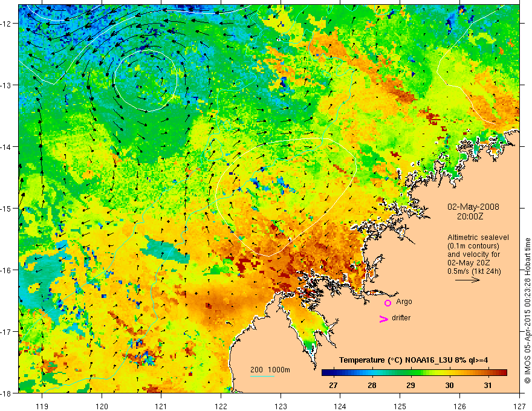
Task: Click the color bar value '30'
Action: (449, 385)
